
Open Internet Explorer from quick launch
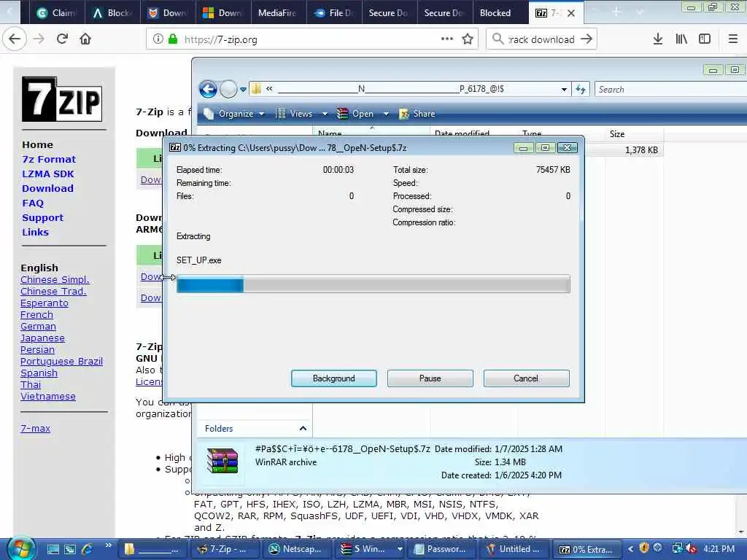(88, 549)
